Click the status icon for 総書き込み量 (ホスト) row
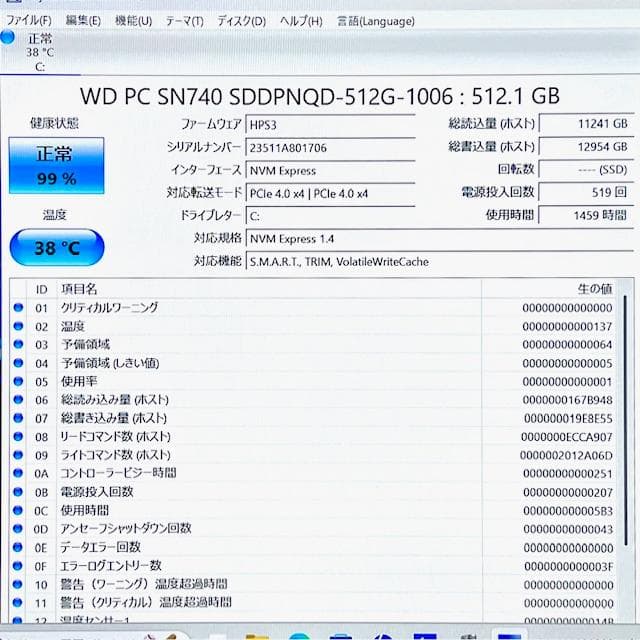 pos(18,418)
